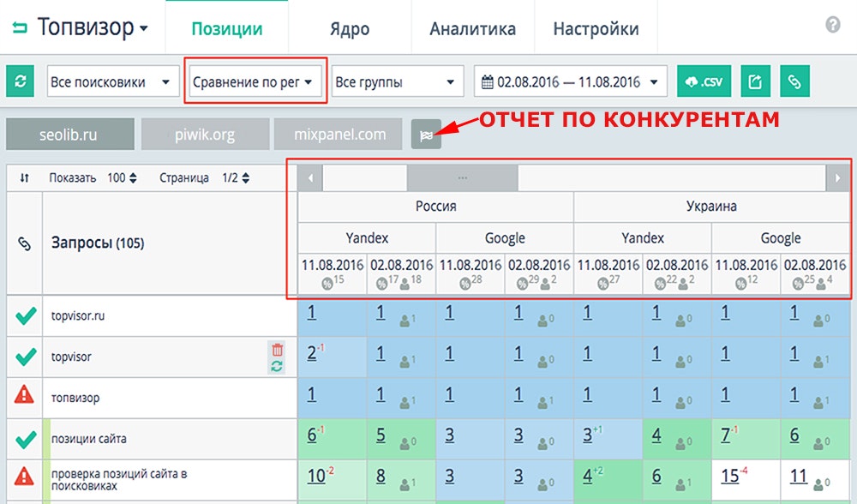857x504 pixels.
Task: Open the Сравнение по рег dropdown
Action: pyautogui.click(x=255, y=82)
